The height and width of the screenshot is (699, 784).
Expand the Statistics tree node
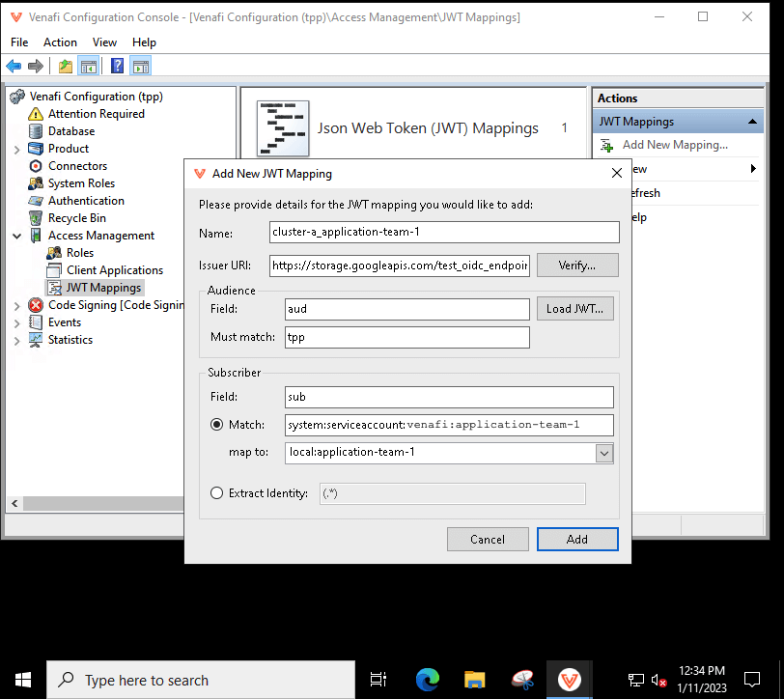(x=16, y=341)
